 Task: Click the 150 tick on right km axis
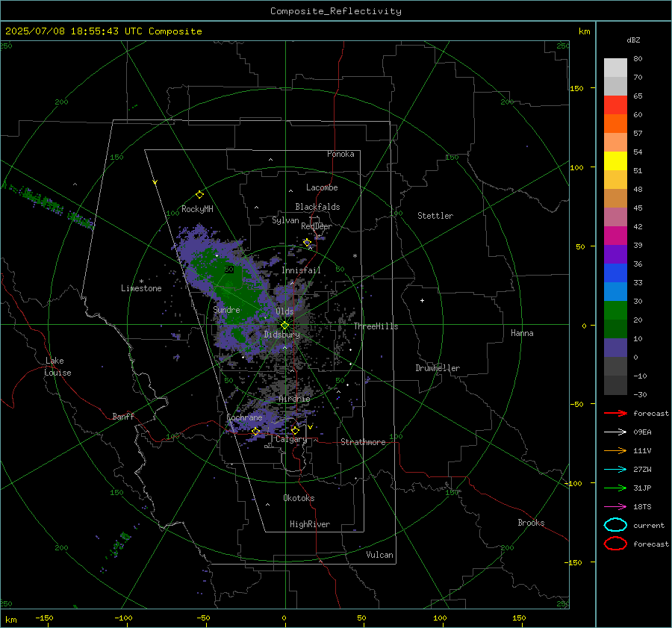tap(576, 88)
